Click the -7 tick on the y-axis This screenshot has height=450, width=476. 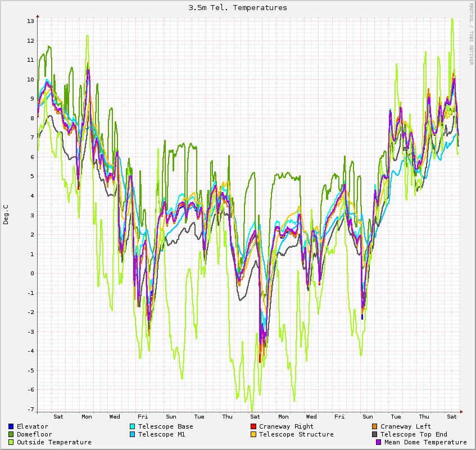point(30,409)
